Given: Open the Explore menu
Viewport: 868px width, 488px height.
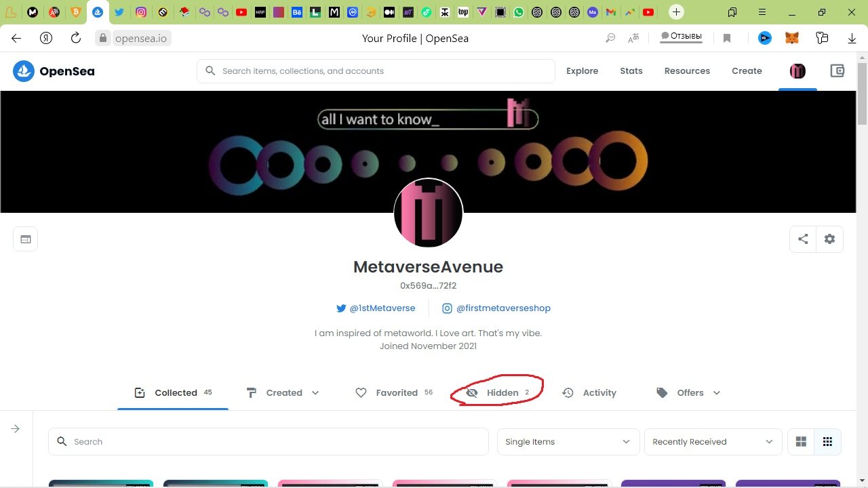Looking at the screenshot, I should pos(582,70).
